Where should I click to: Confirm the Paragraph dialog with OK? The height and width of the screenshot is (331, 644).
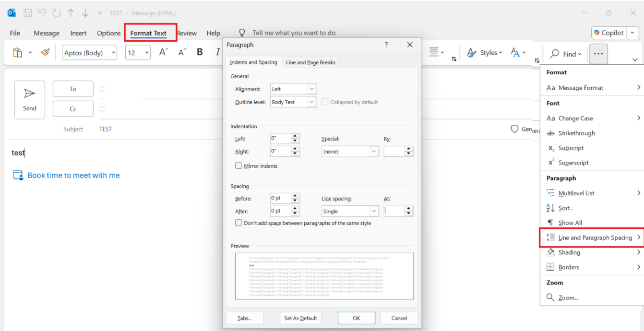point(357,318)
